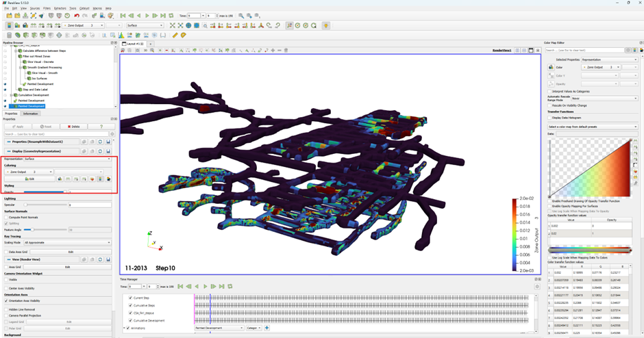The image size is (644, 338).
Task: Click Refresh icon beside View (Render View)
Action: click(100, 259)
